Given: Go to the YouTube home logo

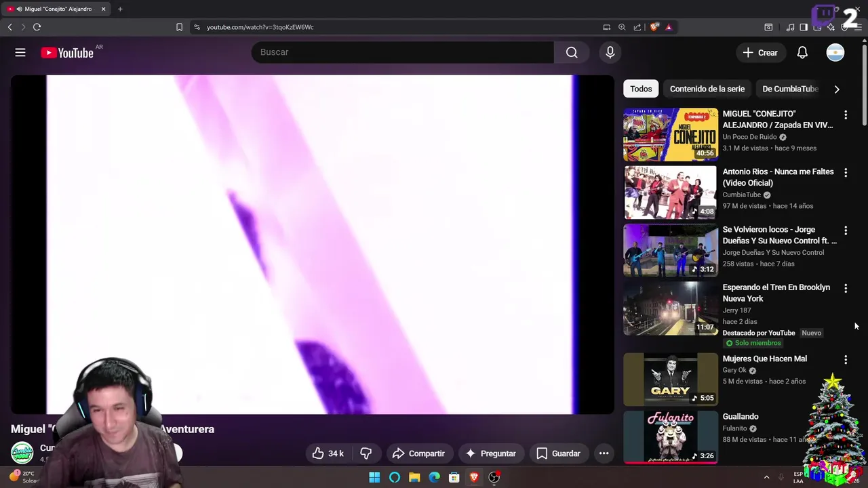Looking at the screenshot, I should tap(67, 53).
